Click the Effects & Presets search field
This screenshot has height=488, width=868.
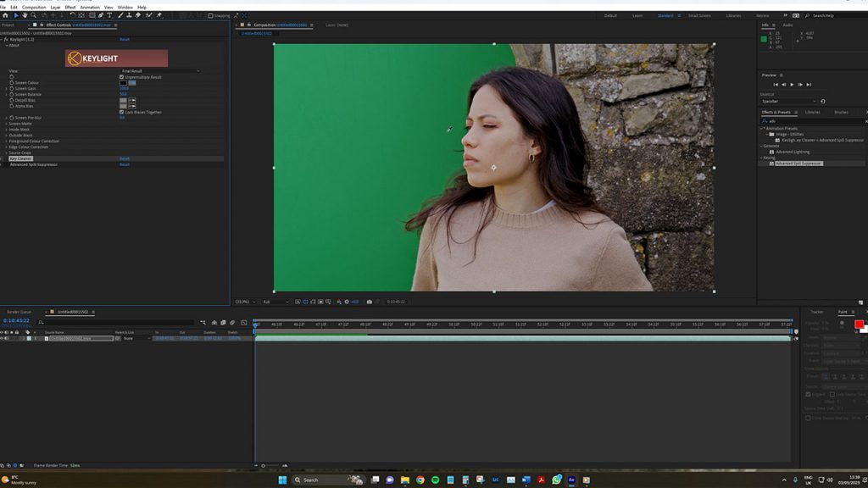pos(814,120)
